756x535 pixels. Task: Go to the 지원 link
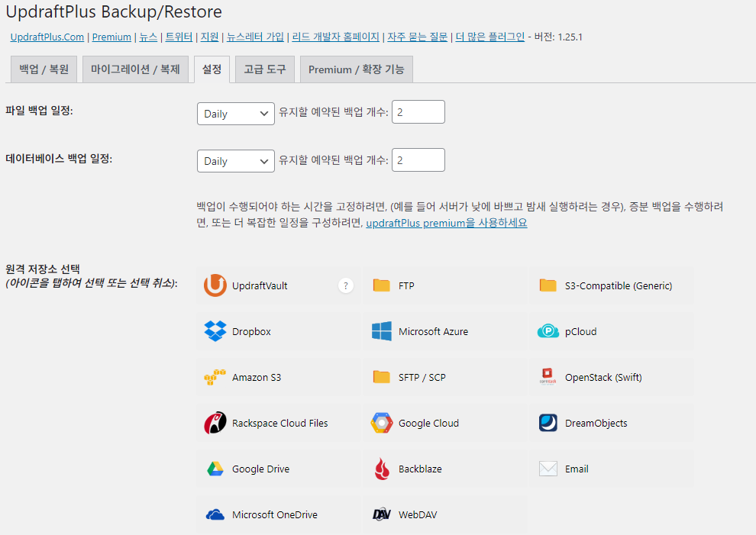click(x=209, y=37)
